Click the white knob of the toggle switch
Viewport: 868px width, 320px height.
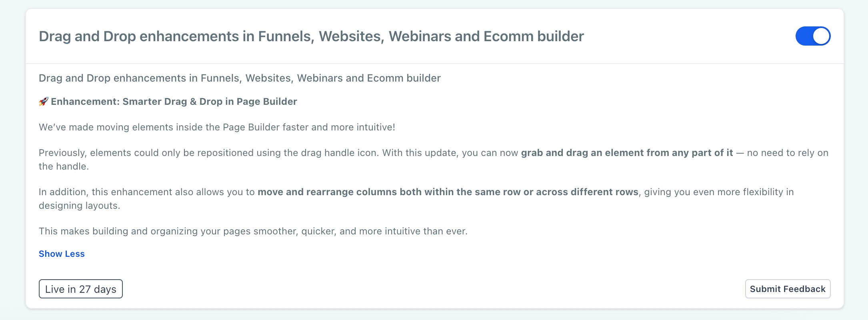(x=821, y=36)
